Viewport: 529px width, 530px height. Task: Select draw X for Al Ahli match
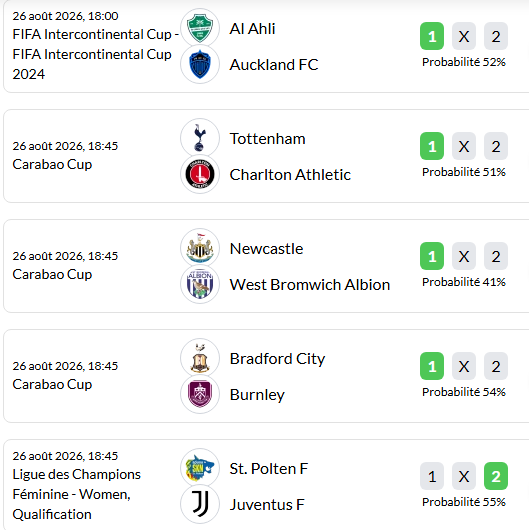464,36
